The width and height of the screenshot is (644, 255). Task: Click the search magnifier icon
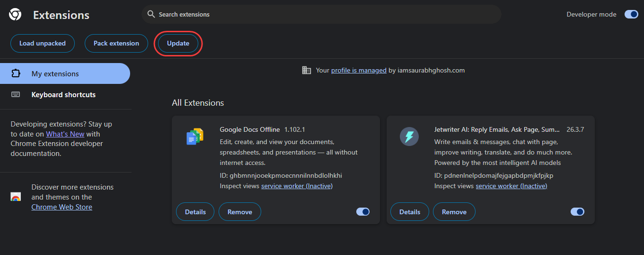(151, 14)
